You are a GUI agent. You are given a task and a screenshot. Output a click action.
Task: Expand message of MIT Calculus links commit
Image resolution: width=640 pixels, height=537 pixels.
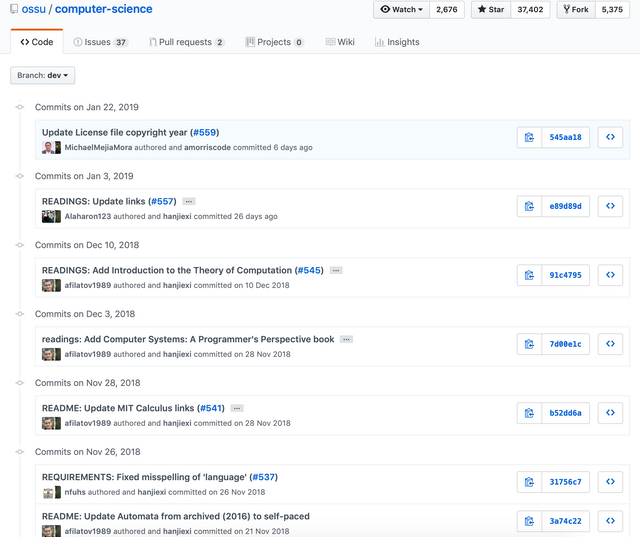[237, 408]
